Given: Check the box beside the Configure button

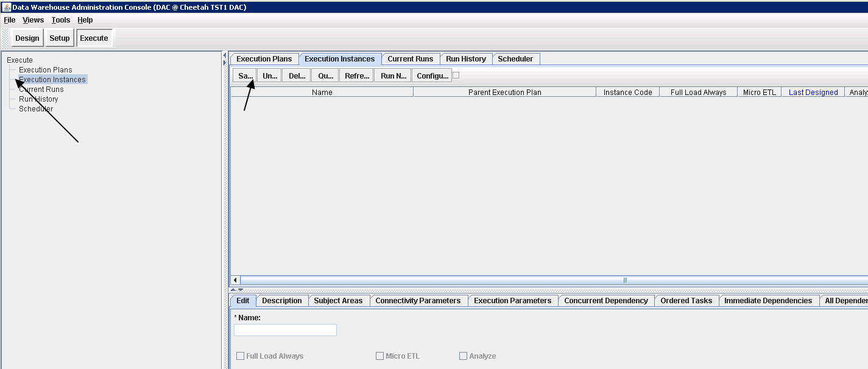Looking at the screenshot, I should point(454,75).
